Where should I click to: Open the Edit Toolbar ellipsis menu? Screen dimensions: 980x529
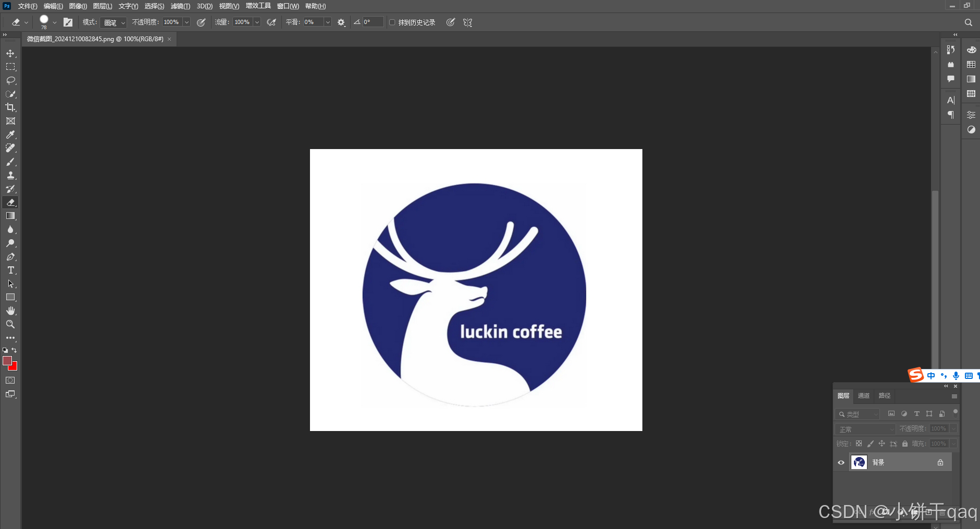(10, 338)
